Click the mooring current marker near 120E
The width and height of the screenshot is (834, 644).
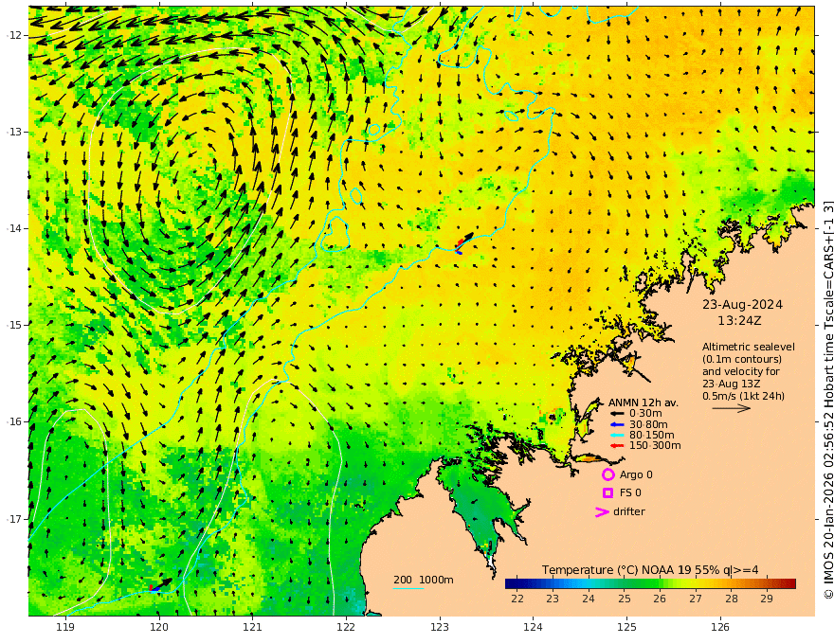[x=160, y=585]
